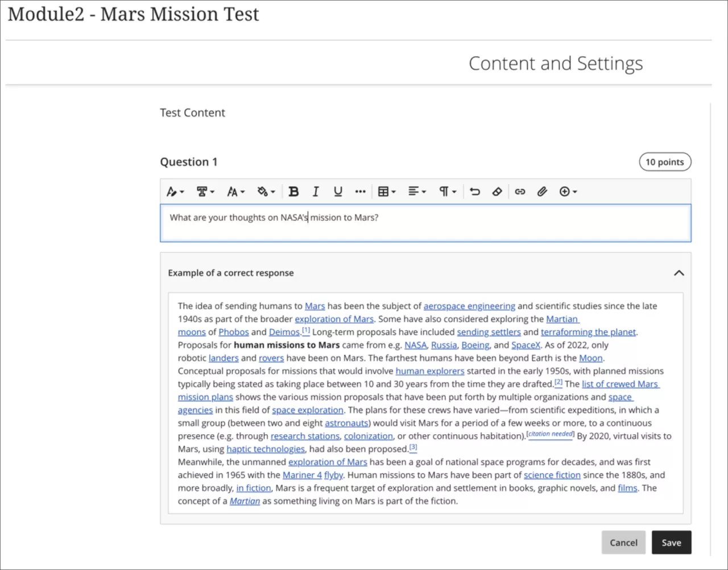Toggle italic formatting
This screenshot has width=728, height=570.
[316, 192]
